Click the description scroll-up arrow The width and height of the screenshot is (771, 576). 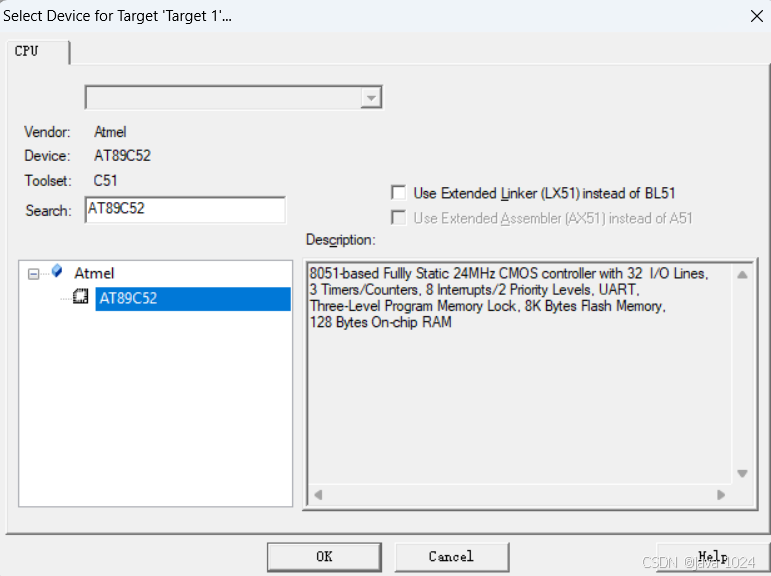(742, 275)
